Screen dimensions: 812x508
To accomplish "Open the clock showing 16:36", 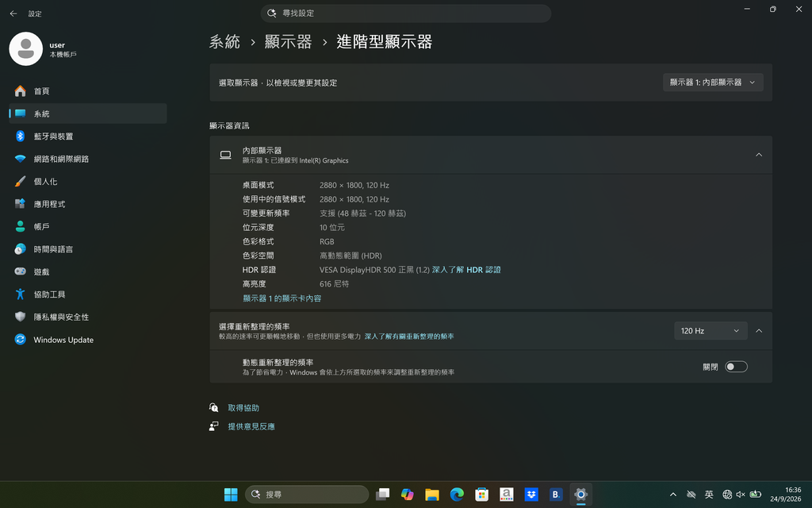I will (x=785, y=495).
